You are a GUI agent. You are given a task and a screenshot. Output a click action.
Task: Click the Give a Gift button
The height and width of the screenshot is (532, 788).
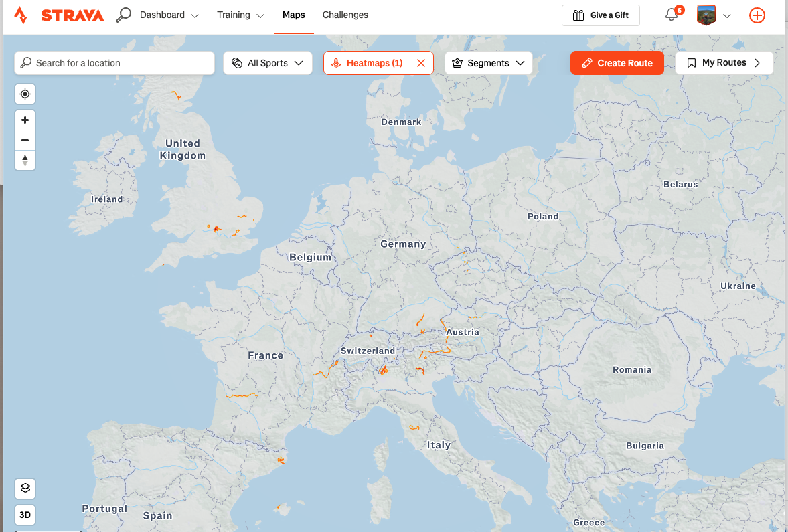coord(601,15)
